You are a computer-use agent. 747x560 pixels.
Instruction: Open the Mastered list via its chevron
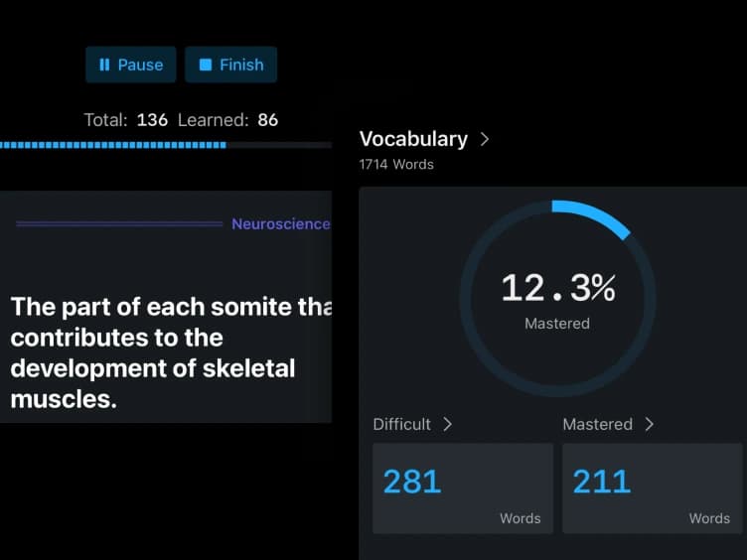[650, 424]
